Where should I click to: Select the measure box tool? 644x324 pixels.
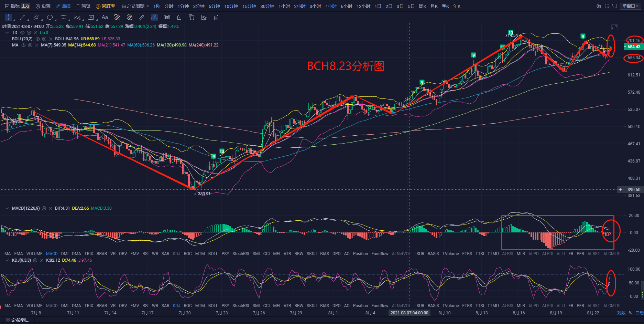coord(91,17)
